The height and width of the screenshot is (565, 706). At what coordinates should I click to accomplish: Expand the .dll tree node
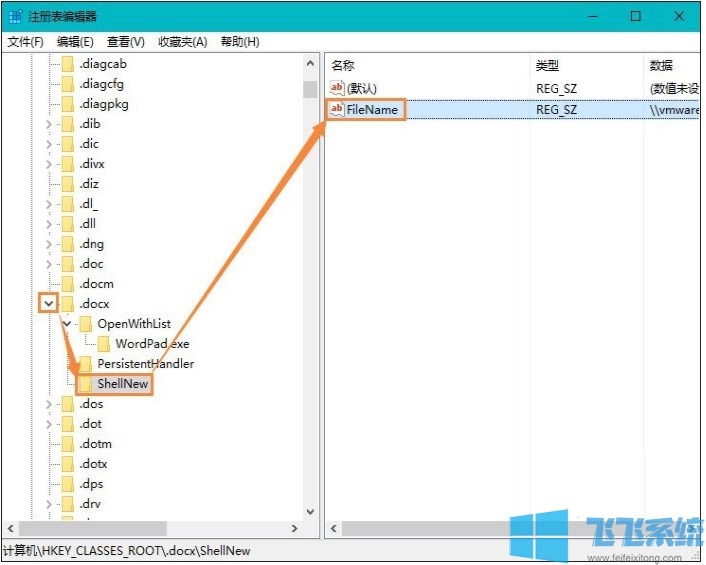pyautogui.click(x=48, y=224)
